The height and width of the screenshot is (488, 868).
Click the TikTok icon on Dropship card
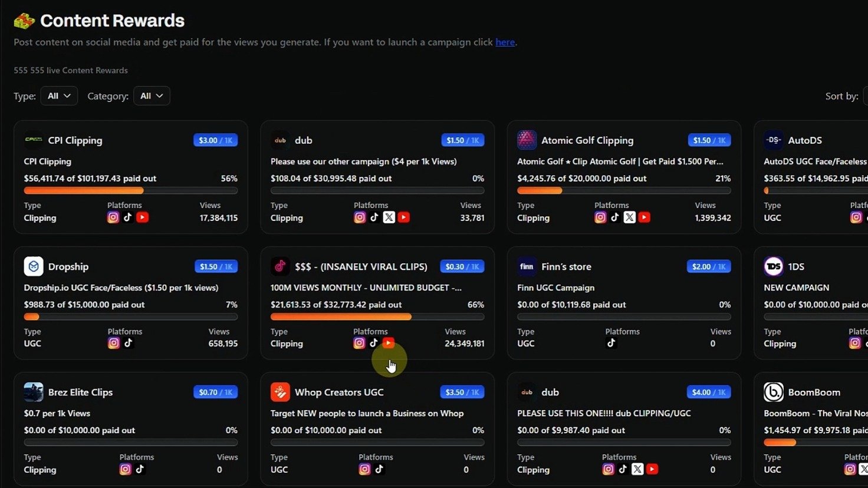coord(129,343)
